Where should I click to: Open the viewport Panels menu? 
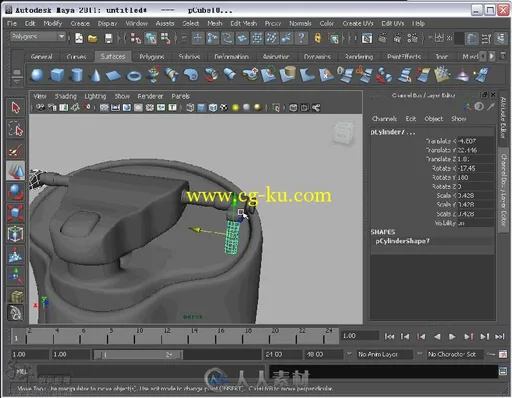(181, 96)
